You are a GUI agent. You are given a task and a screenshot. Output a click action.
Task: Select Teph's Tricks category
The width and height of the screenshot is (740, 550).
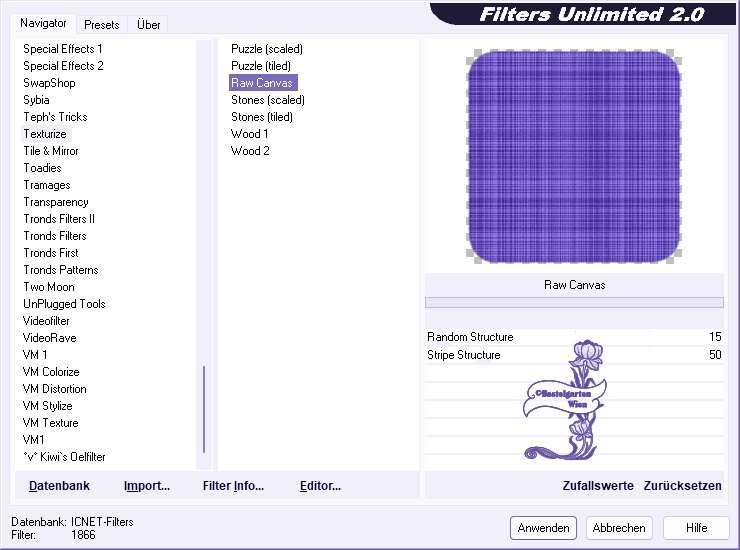55,117
